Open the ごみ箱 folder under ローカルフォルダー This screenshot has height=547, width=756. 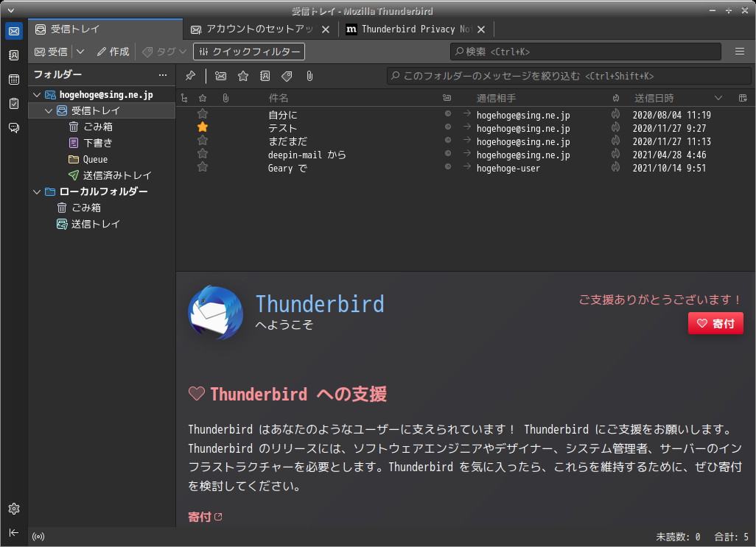79,208
